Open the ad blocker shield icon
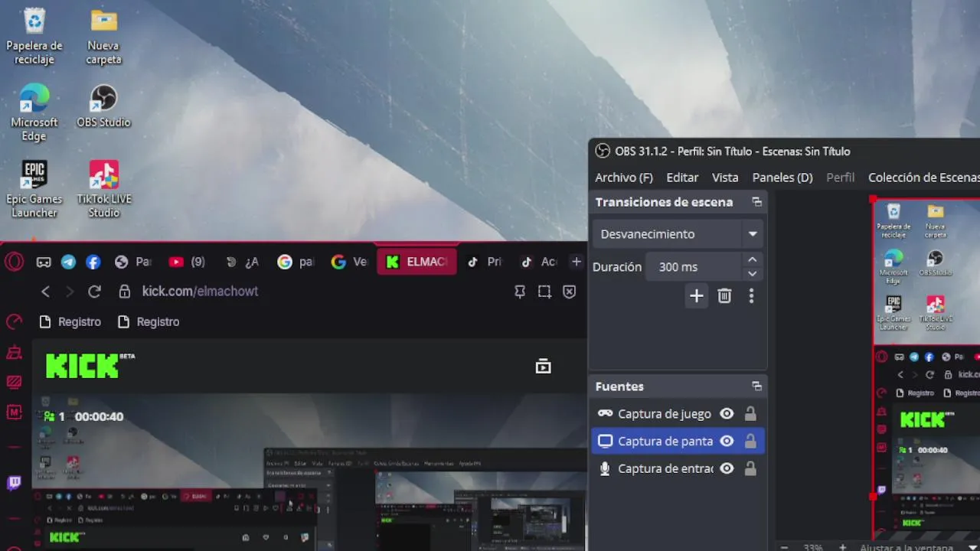The height and width of the screenshot is (551, 980). pos(569,292)
